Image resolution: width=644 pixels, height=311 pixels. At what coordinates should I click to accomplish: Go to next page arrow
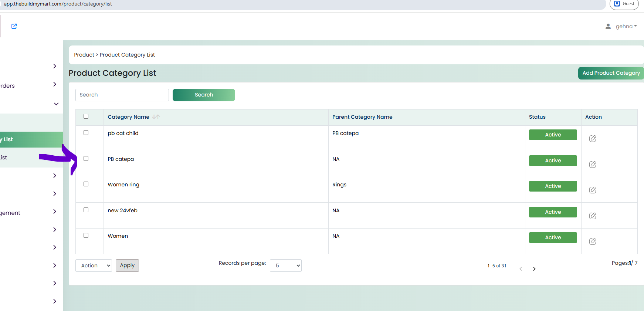pos(534,269)
